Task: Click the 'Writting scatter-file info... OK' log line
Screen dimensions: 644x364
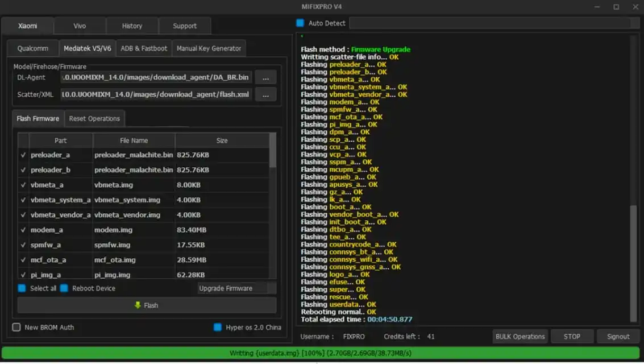Action: [x=350, y=57]
